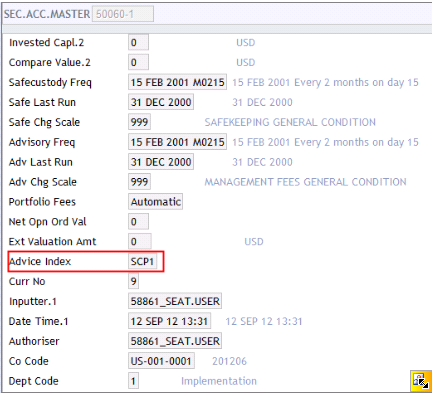This screenshot has height=393, width=432.
Task: Select the SEC.ACC.MASTER ID field 50060-1
Action: (123, 14)
